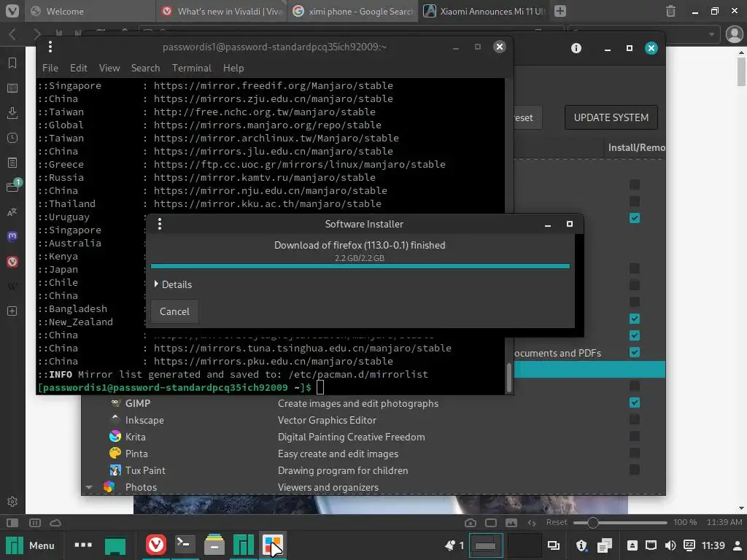Open Vivaldi sync cloud status icon
This screenshot has height=560, width=747.
[55, 522]
